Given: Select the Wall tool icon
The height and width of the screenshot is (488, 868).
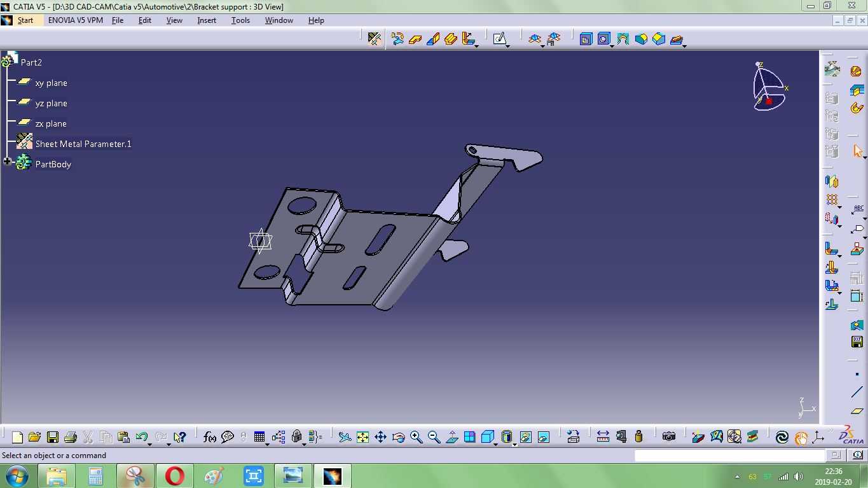Looking at the screenshot, I should [x=415, y=39].
